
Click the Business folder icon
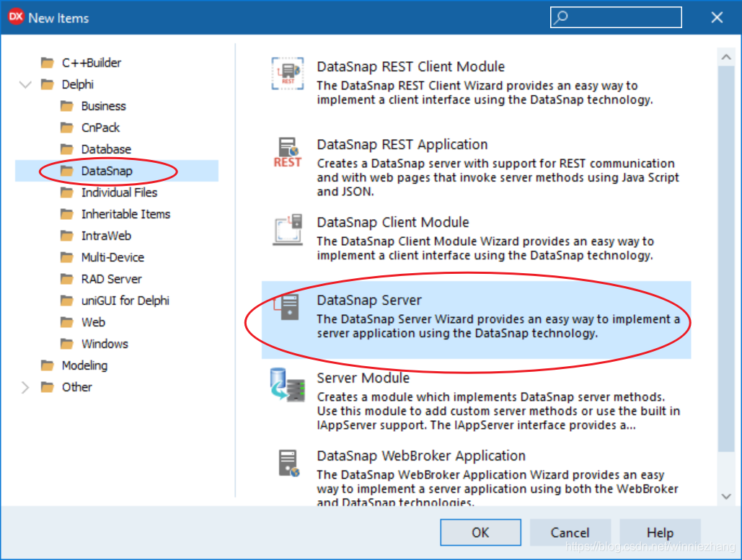click(67, 106)
